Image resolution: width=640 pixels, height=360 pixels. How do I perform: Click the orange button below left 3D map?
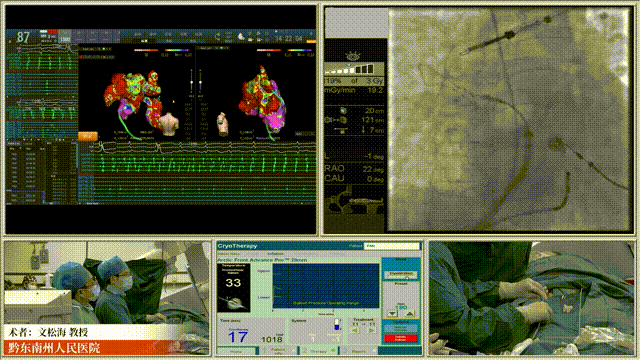[x=88, y=136]
